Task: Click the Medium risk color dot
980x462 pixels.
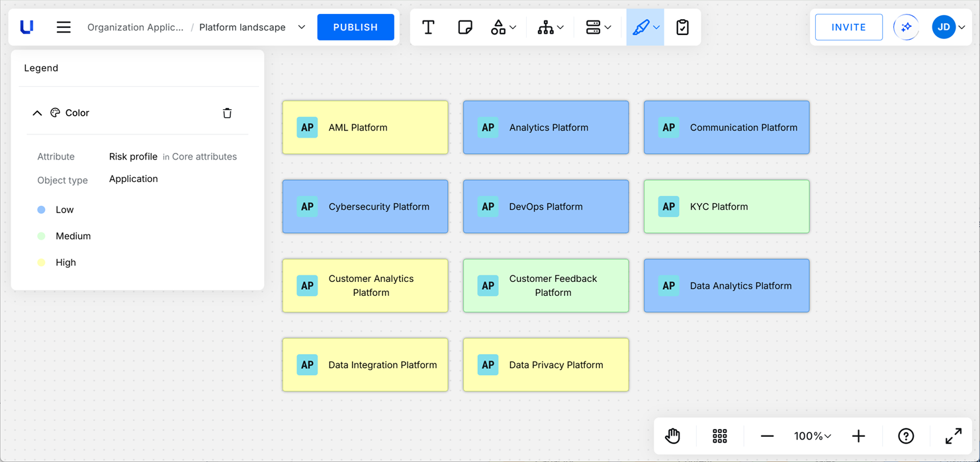Action: [x=41, y=236]
